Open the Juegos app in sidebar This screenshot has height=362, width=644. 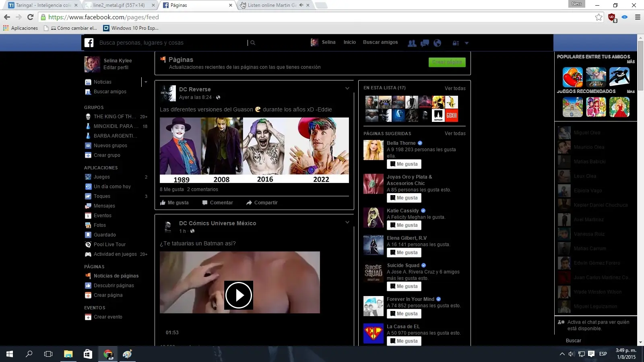[101, 177]
